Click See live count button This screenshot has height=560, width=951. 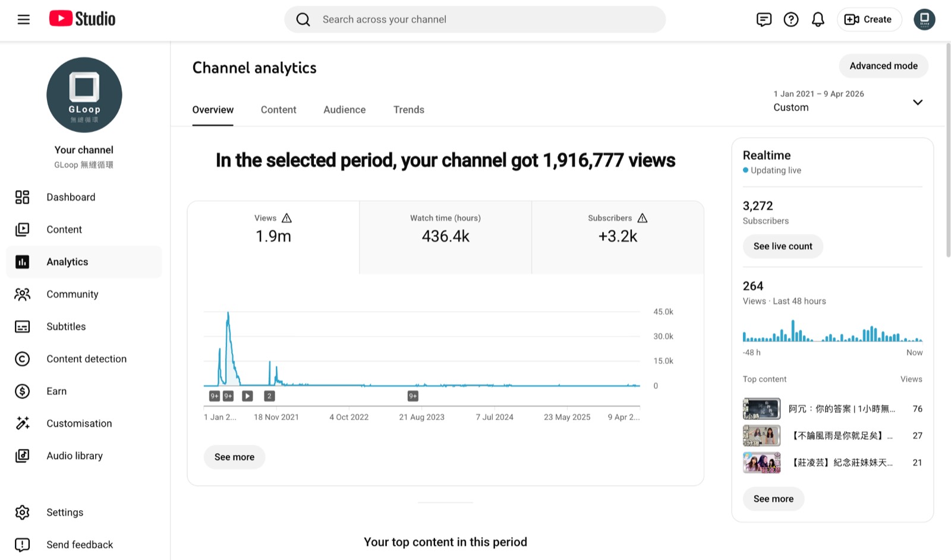point(783,246)
